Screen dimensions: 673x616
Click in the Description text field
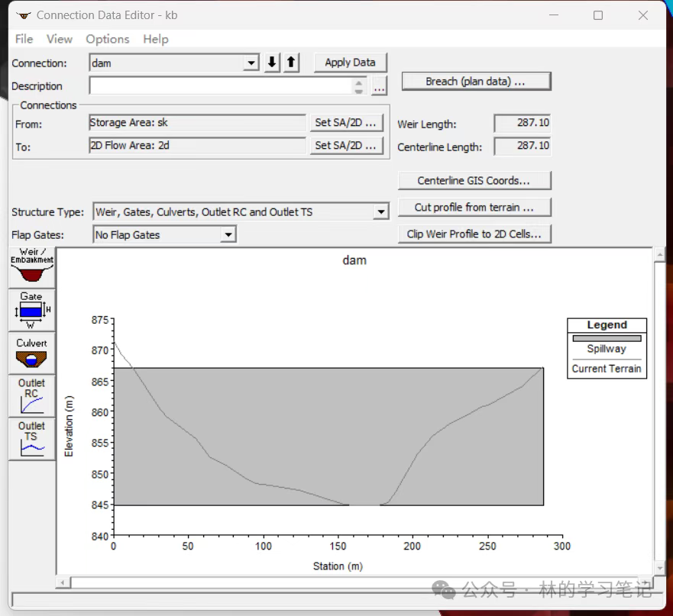click(x=220, y=86)
